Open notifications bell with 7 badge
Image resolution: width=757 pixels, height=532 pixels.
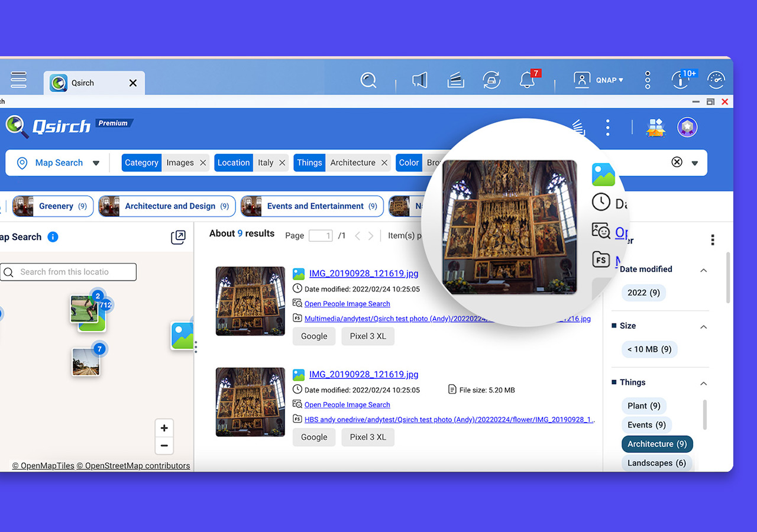528,79
